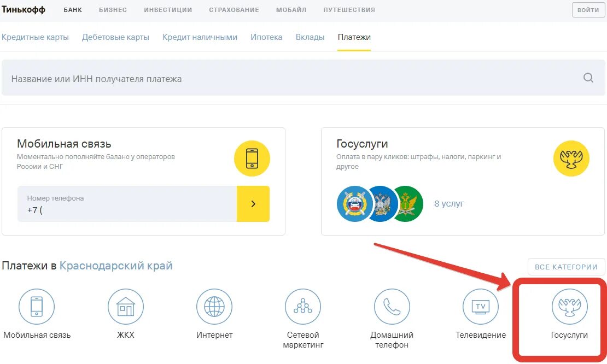Switch to Вклады tab
The image size is (607, 364).
310,37
